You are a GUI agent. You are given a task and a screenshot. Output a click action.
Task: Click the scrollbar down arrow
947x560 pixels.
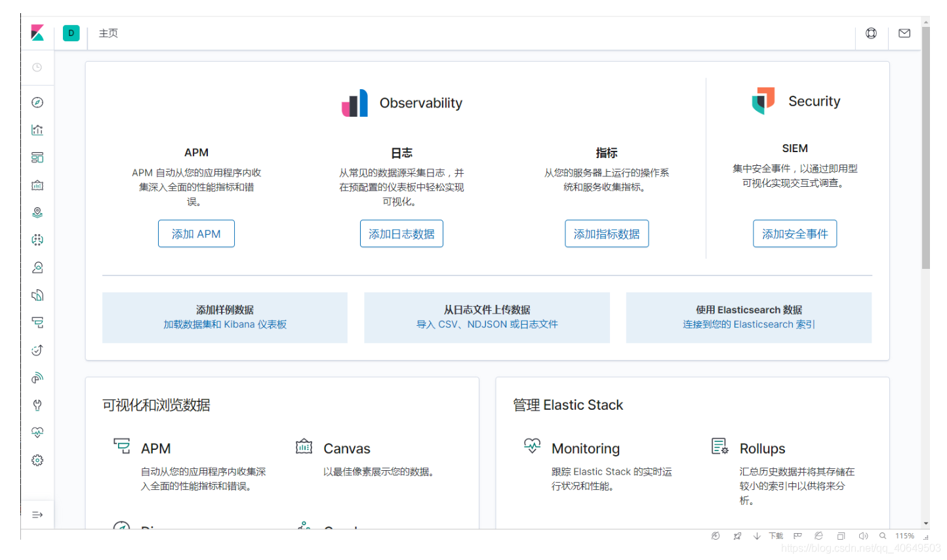925,523
